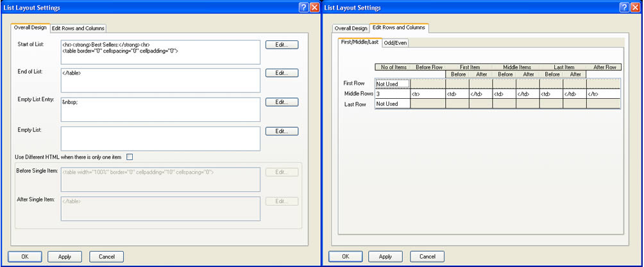Screen dimensions: 644x267
Task: Click help icon in the Edit Rows and Columns dialog
Action: tap(624, 7)
